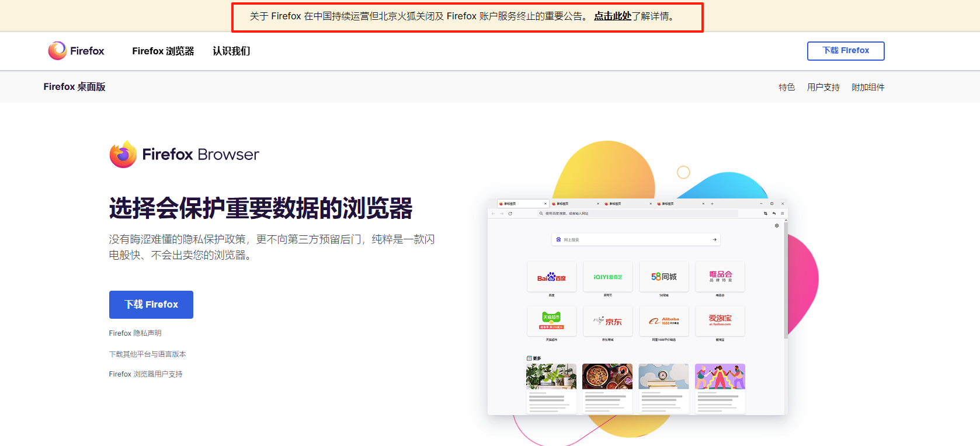Click the 58同城 tile in the browser mockup
The image size is (980, 446).
(664, 277)
